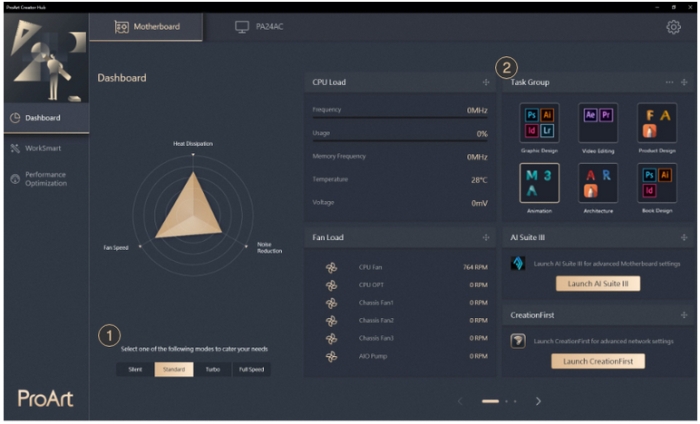Image resolution: width=700 pixels, height=424 pixels.
Task: Click the PA24AC monitor icon
Action: 242,27
